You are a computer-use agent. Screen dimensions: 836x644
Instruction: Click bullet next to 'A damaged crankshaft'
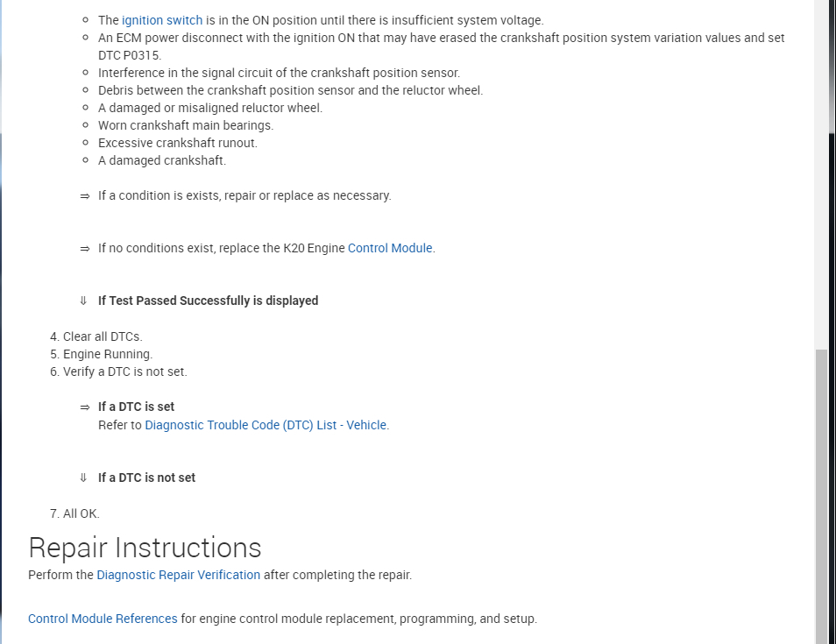pyautogui.click(x=86, y=160)
